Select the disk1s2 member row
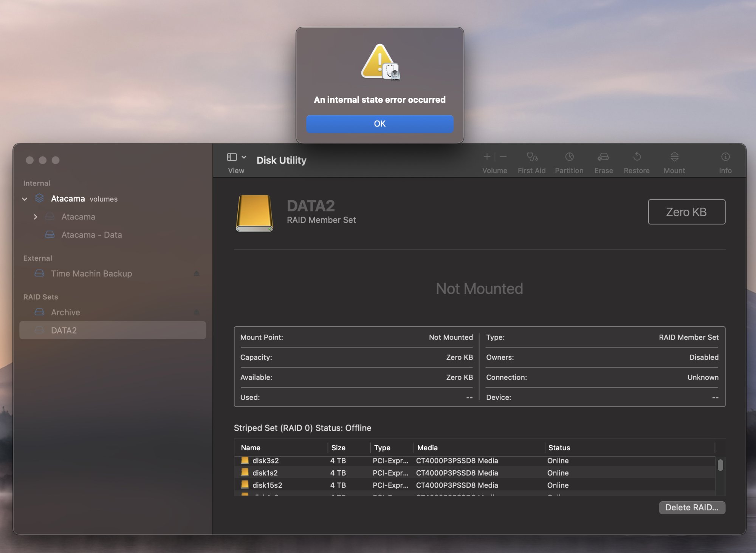756x553 pixels. coord(475,473)
